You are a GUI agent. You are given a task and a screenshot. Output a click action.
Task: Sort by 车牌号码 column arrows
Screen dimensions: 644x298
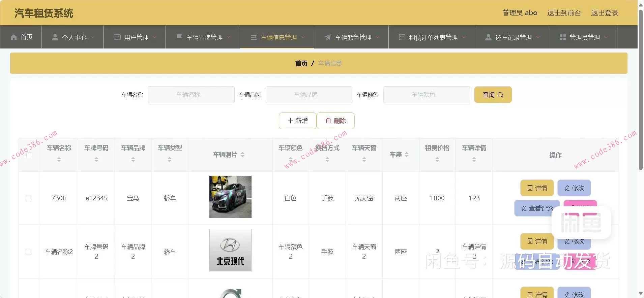pos(96,159)
